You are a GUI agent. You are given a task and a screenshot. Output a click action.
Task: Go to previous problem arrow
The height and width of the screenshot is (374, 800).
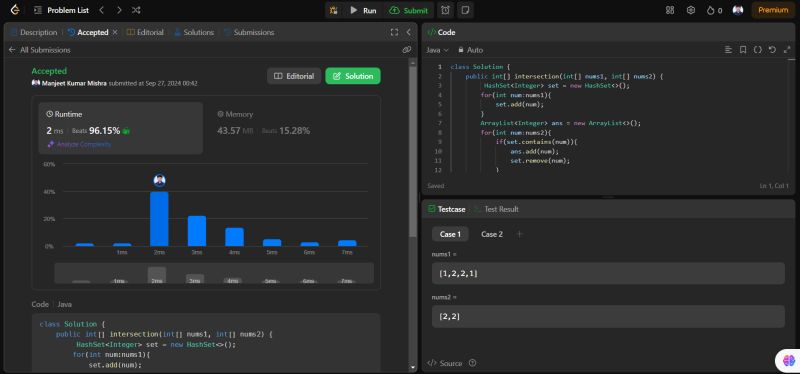click(x=102, y=10)
